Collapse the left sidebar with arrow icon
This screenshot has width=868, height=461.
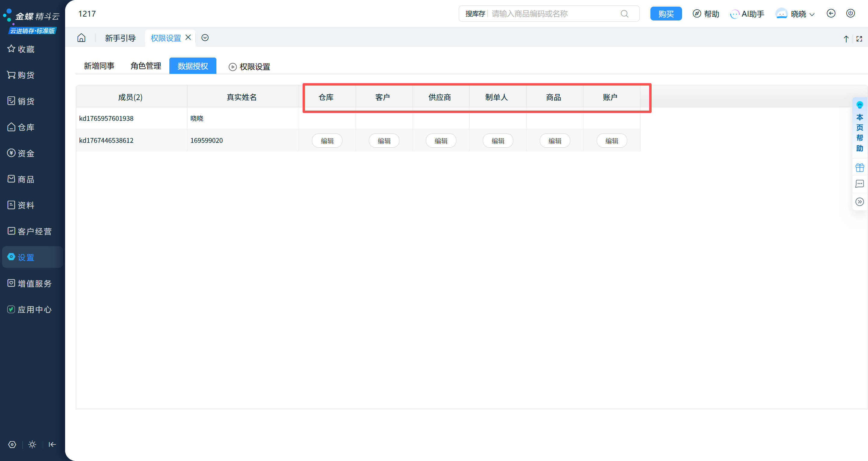[x=52, y=444]
